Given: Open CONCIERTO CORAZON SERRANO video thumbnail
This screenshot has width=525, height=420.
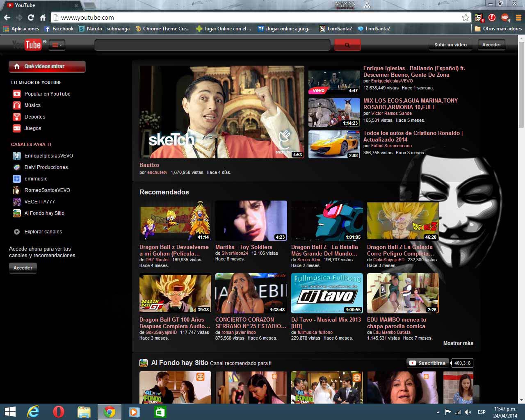Looking at the screenshot, I should pyautogui.click(x=251, y=293).
